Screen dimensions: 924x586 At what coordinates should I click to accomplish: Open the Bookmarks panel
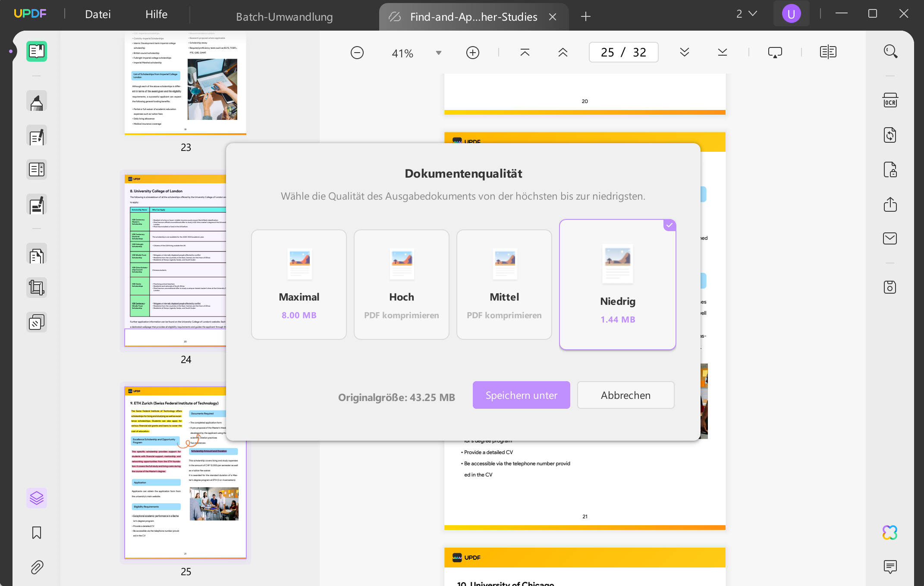tap(37, 533)
